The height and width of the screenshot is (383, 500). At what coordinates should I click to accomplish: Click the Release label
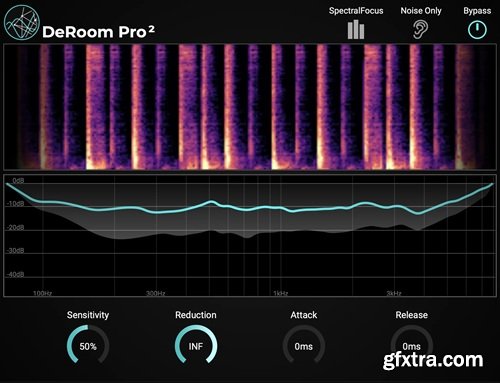click(x=412, y=315)
